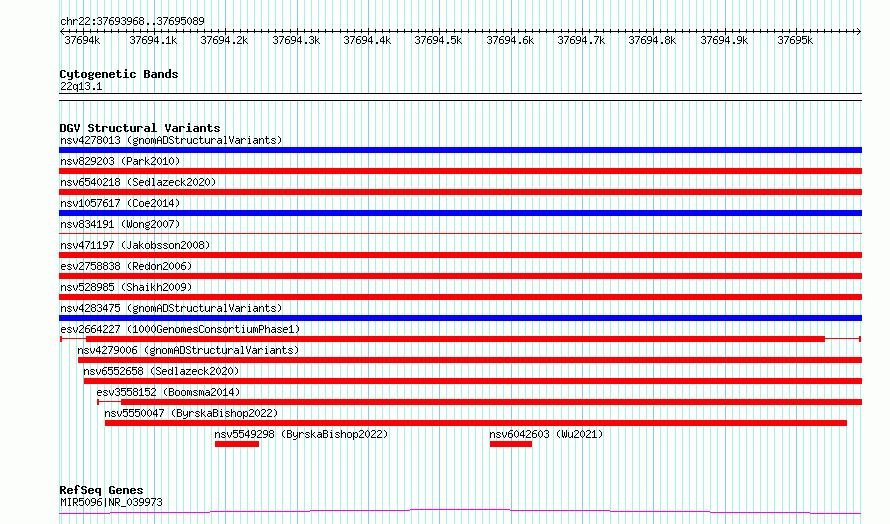Click the 37694.3k ruler label

point(296,41)
